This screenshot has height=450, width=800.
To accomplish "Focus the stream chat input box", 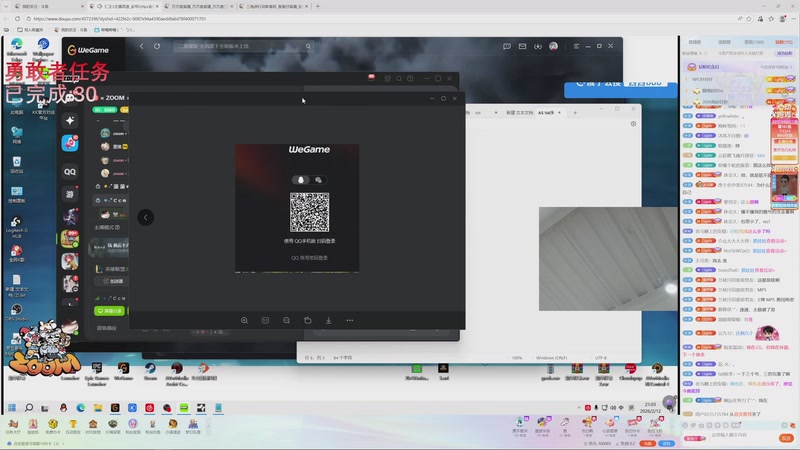I will 742,437.
